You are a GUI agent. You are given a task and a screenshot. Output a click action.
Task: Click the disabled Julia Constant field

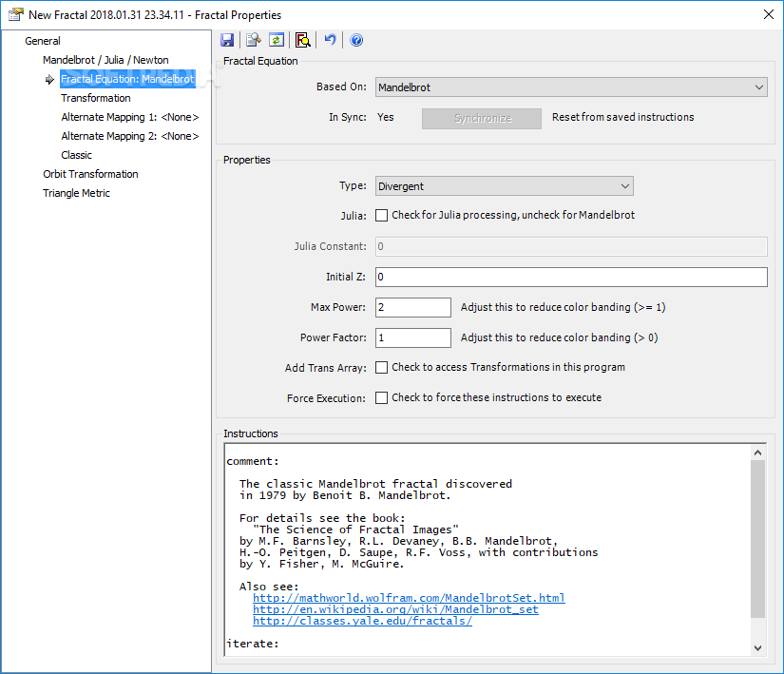[x=571, y=247]
